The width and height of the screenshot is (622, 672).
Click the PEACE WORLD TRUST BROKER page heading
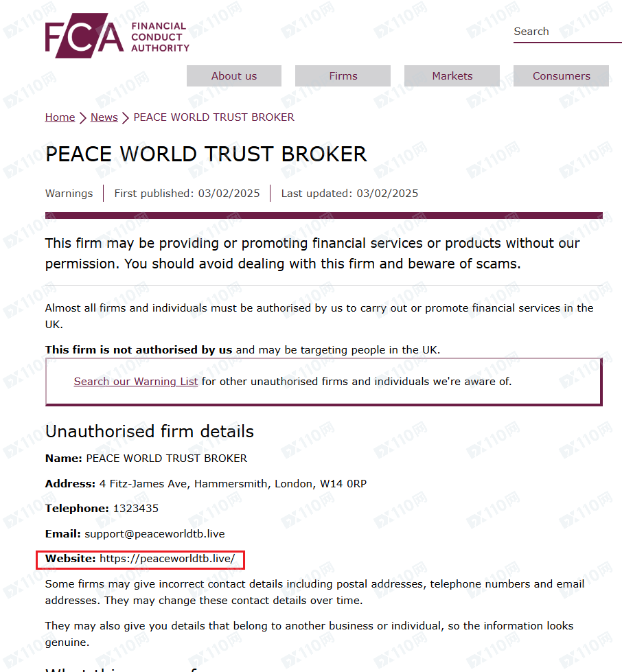[206, 154]
